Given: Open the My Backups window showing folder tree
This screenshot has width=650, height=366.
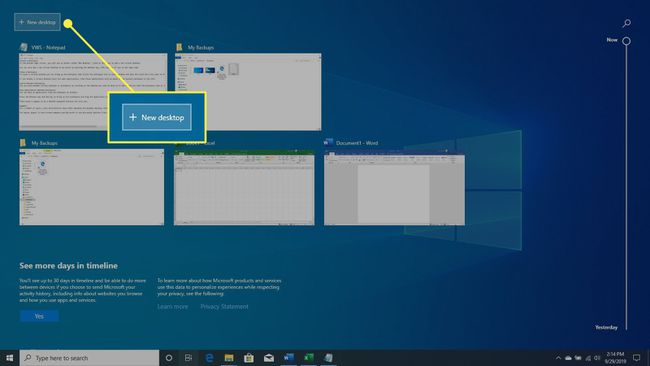Looking at the screenshot, I should [x=92, y=187].
